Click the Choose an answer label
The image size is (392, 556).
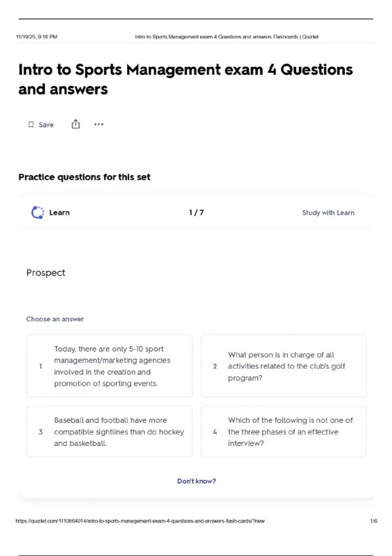coord(55,319)
